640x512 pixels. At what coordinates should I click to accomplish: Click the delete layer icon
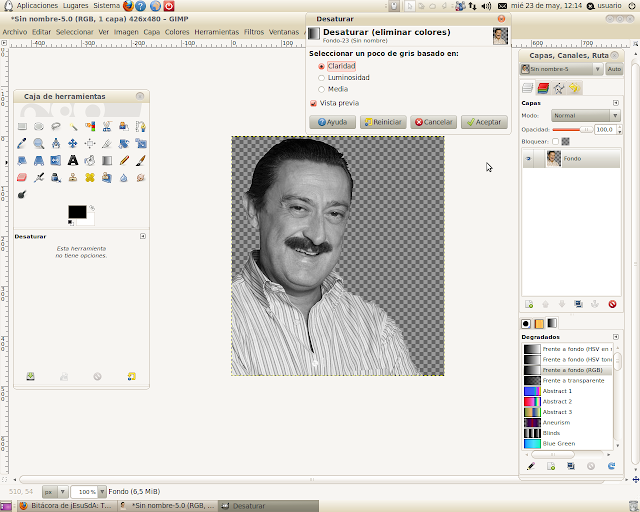[x=610, y=304]
